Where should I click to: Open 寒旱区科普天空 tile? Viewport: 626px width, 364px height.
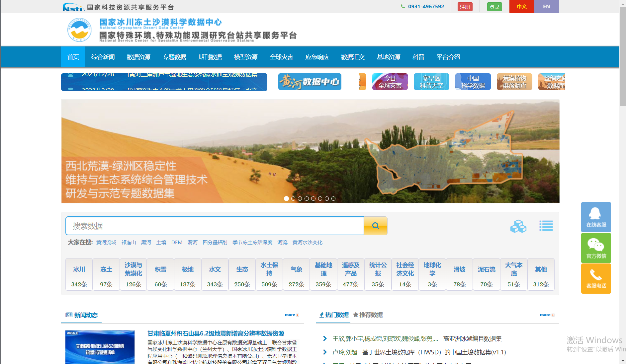[x=431, y=82]
